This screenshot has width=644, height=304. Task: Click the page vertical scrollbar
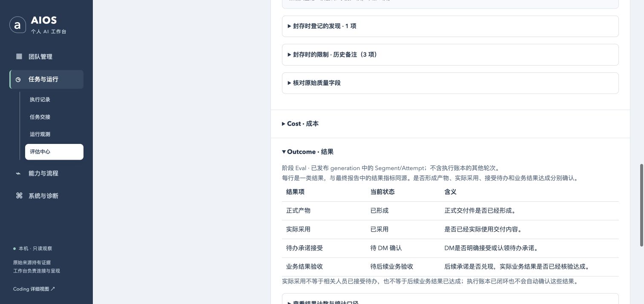[x=641, y=205]
